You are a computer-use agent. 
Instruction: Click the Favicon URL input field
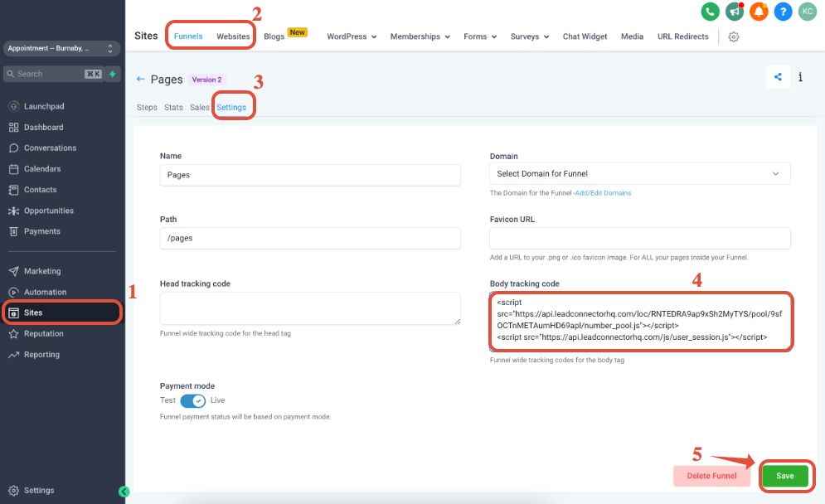640,238
